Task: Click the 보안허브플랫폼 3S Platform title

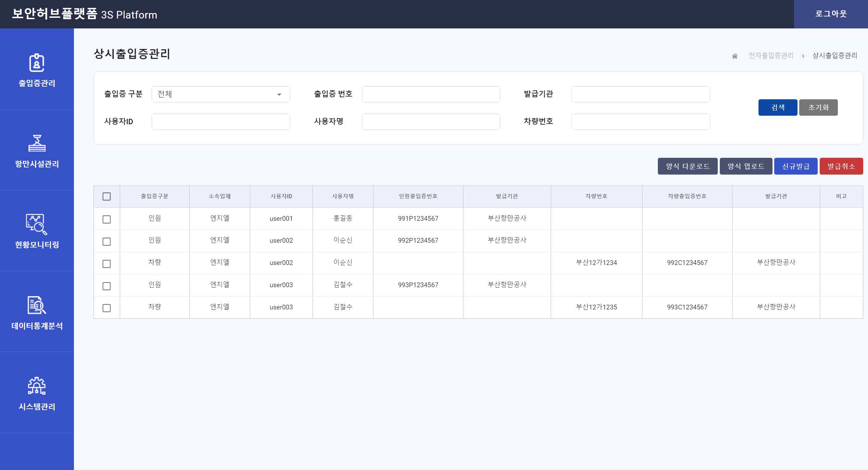Action: click(x=85, y=14)
